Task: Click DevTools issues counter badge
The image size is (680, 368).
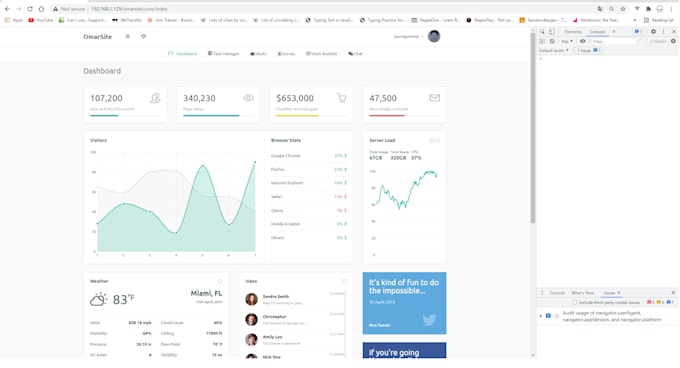Action: [638, 32]
